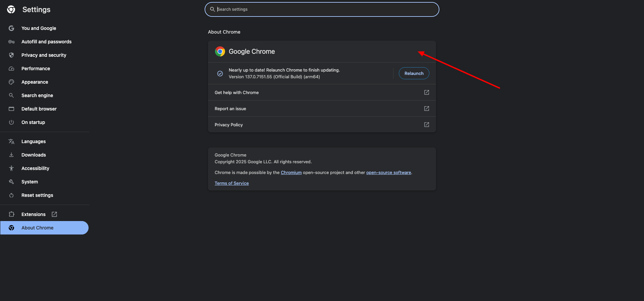Viewport: 644px width, 301px height.
Task: Click the colorful Google Chrome logo in card
Action: (220, 51)
